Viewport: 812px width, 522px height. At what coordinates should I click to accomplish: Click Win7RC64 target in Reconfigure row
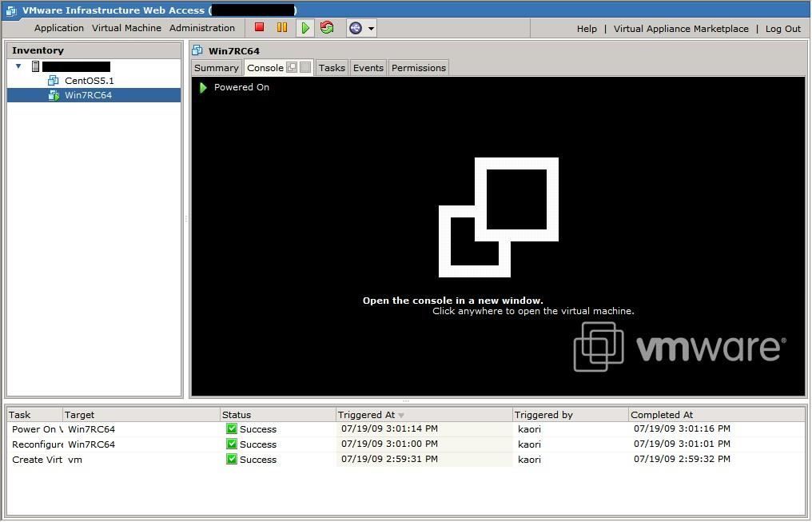[x=92, y=444]
